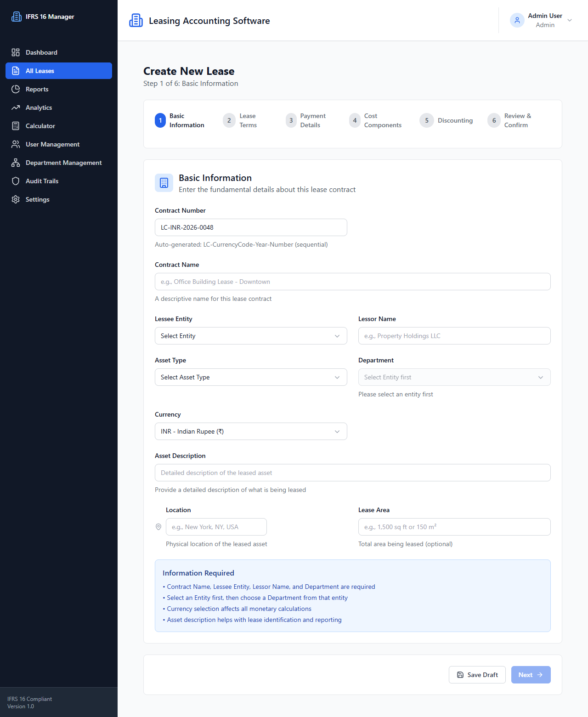Image resolution: width=588 pixels, height=717 pixels.
Task: Go to step 4 Cost Components
Action: 375,120
